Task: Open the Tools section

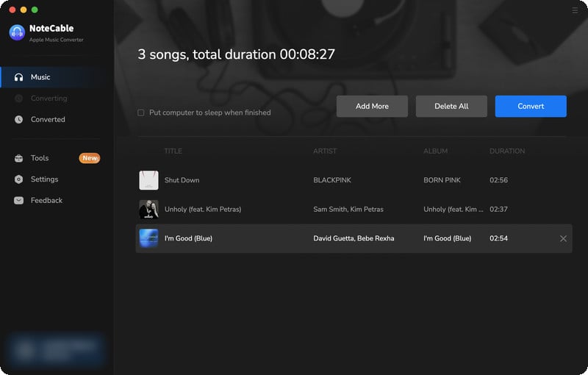Action: tap(57, 158)
